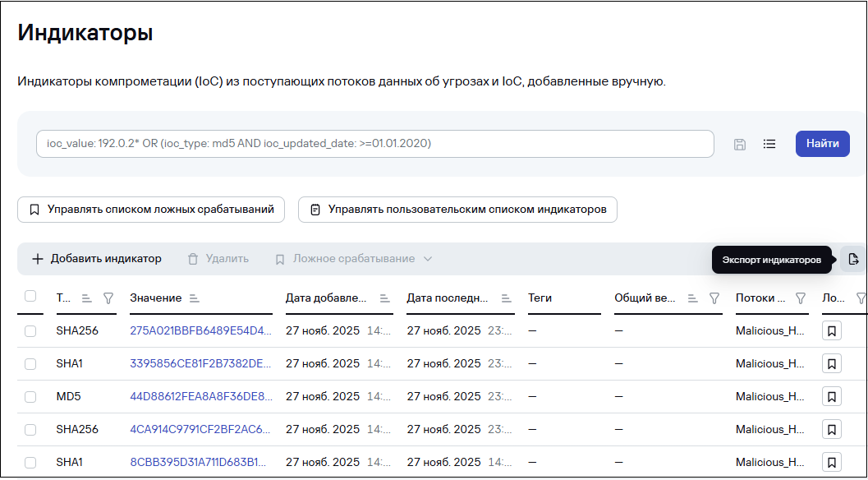Click the export indicators icon
Viewport: 868px width, 480px height.
853,259
